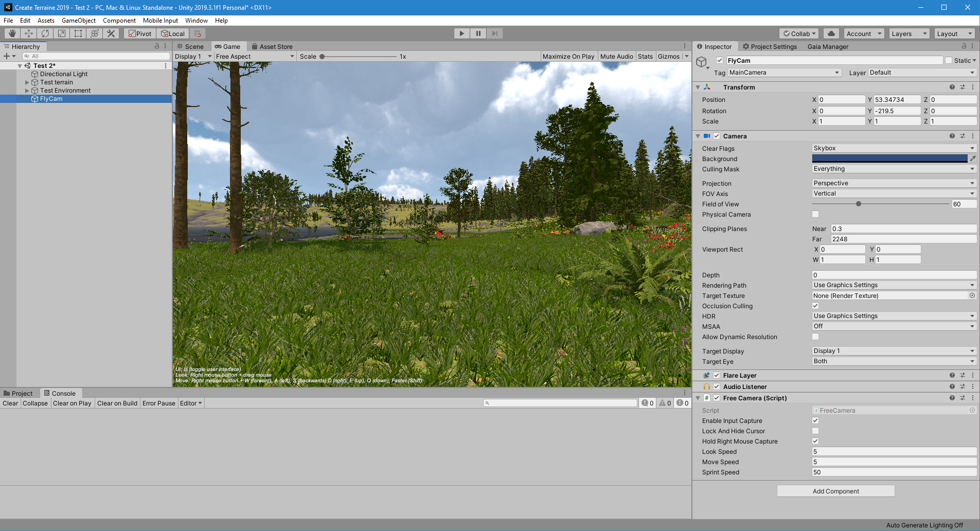The width and height of the screenshot is (980, 531).
Task: Switch to the Scene tab
Action: [190, 46]
